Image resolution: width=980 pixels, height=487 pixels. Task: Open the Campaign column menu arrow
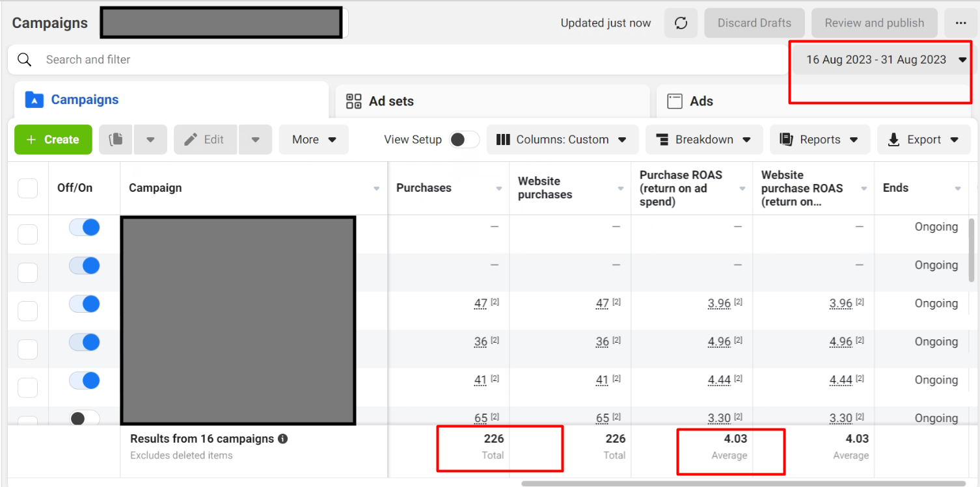[x=377, y=189]
